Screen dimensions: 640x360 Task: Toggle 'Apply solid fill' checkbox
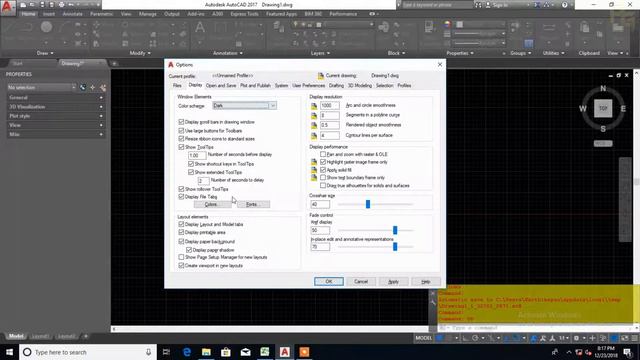point(323,170)
